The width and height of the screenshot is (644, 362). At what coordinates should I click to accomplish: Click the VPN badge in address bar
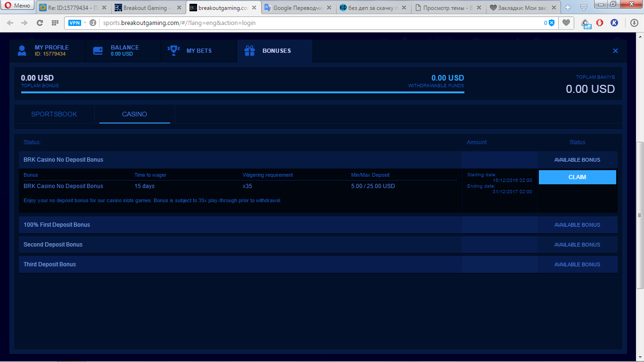pos(74,23)
